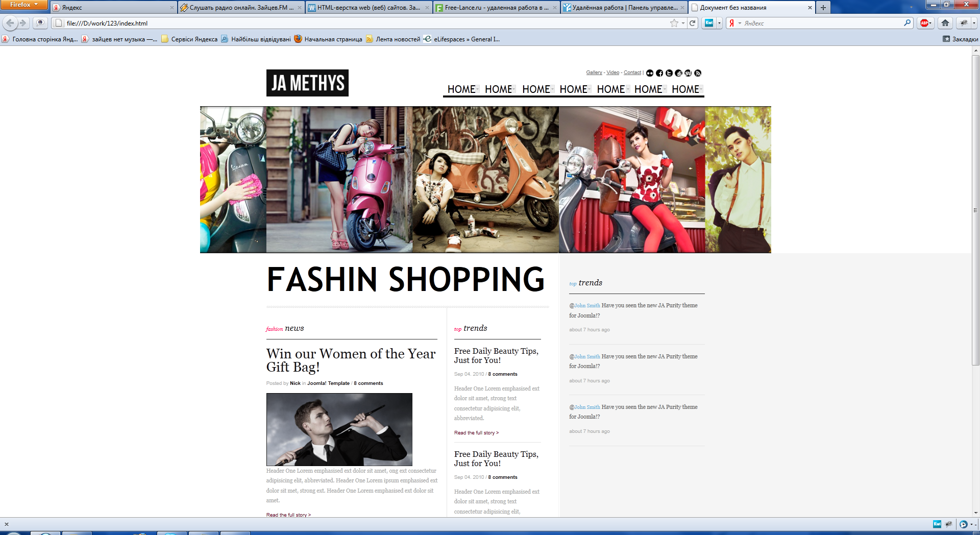Click the Nick author link
Viewport: 980px width, 535px height.
pos(295,383)
